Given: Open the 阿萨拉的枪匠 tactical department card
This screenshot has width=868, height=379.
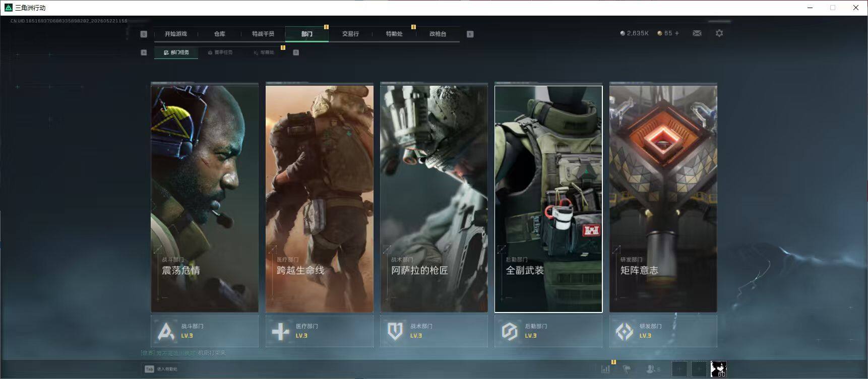Looking at the screenshot, I should click(x=434, y=199).
